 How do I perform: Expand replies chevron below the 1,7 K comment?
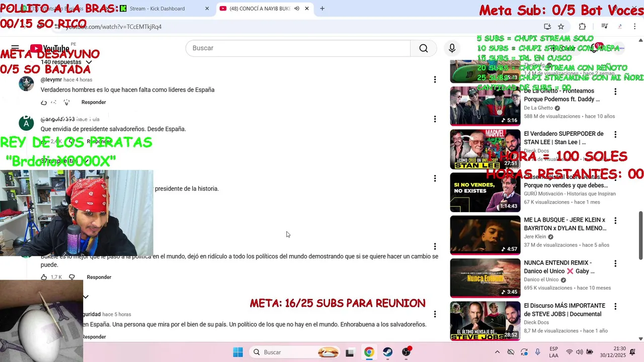[x=86, y=297]
